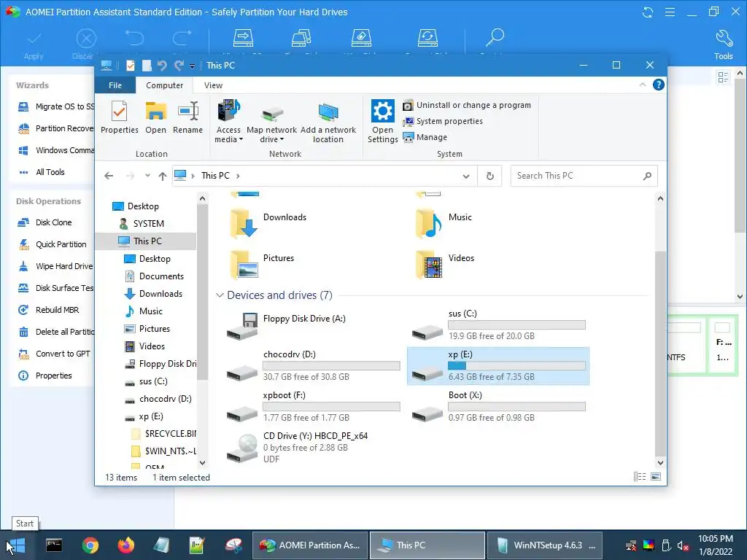Open the Map network drive dropdown
Viewport: 747px width, 560px height.
click(x=271, y=122)
